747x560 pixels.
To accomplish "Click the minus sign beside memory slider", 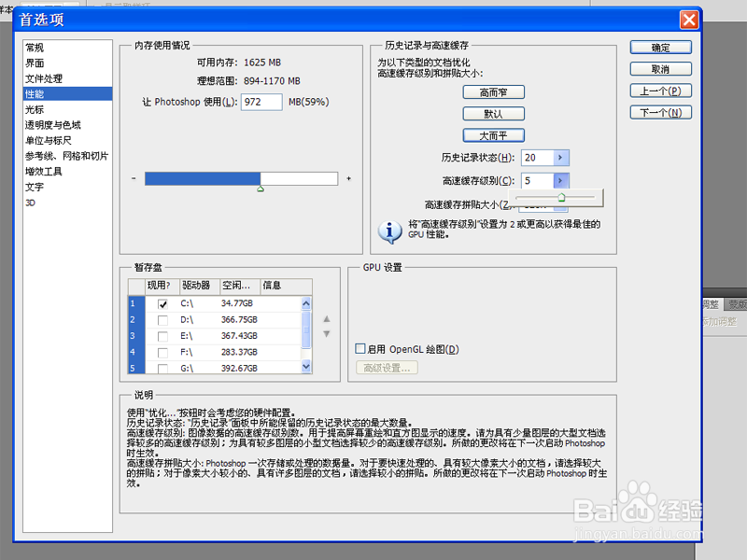I will point(134,178).
